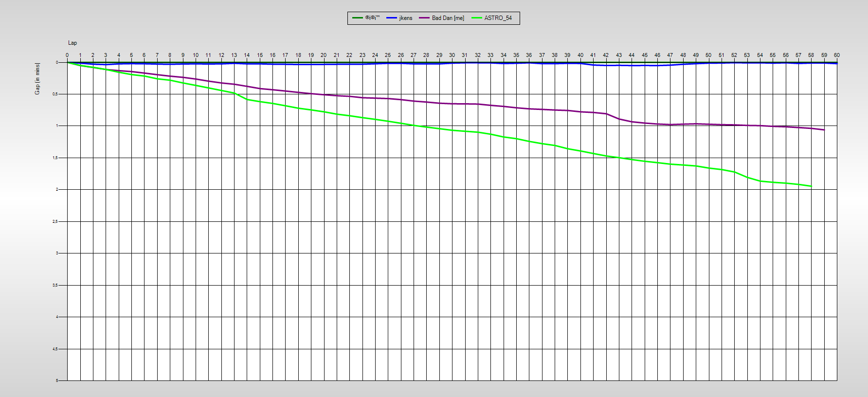Select the Bad Dan [me] legend label
This screenshot has width=868, height=397.
[x=448, y=18]
